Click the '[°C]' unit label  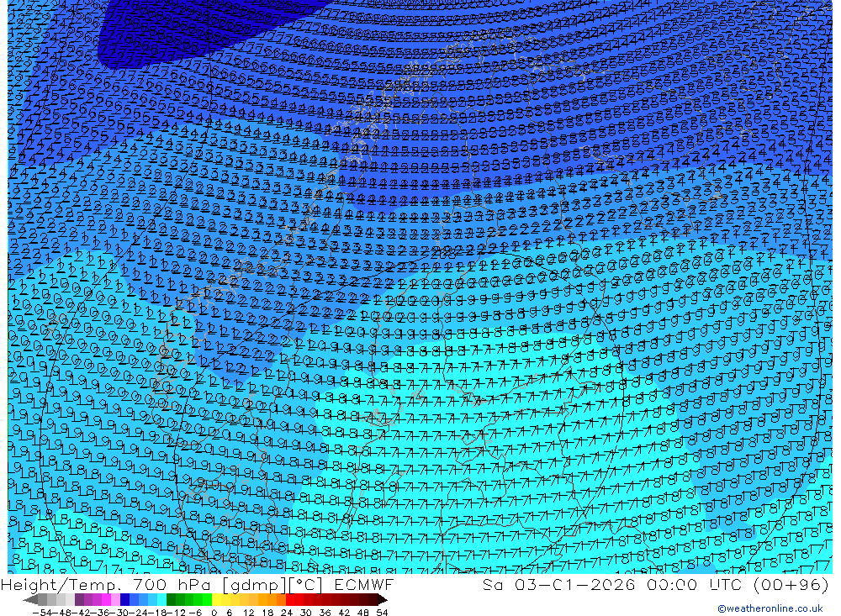(x=306, y=584)
